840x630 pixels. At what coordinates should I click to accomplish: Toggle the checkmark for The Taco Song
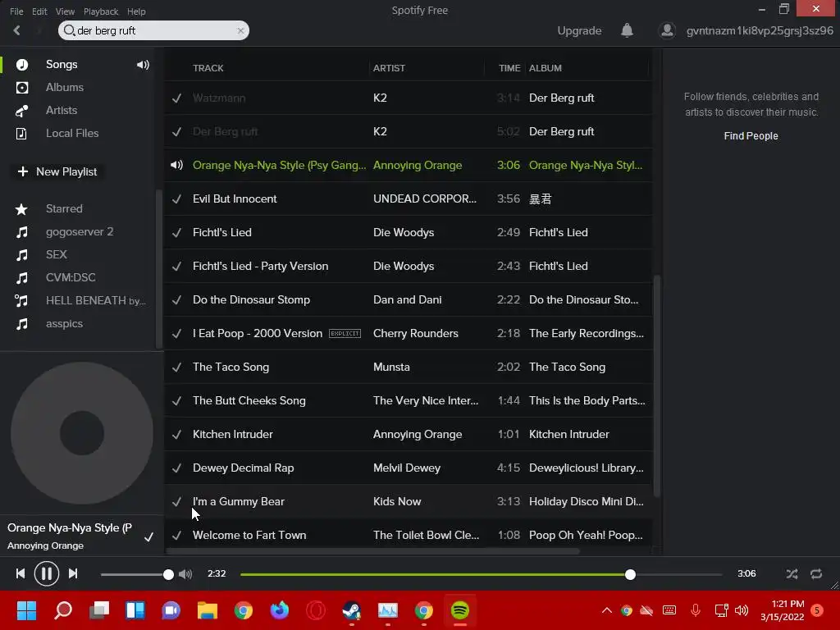coord(176,367)
